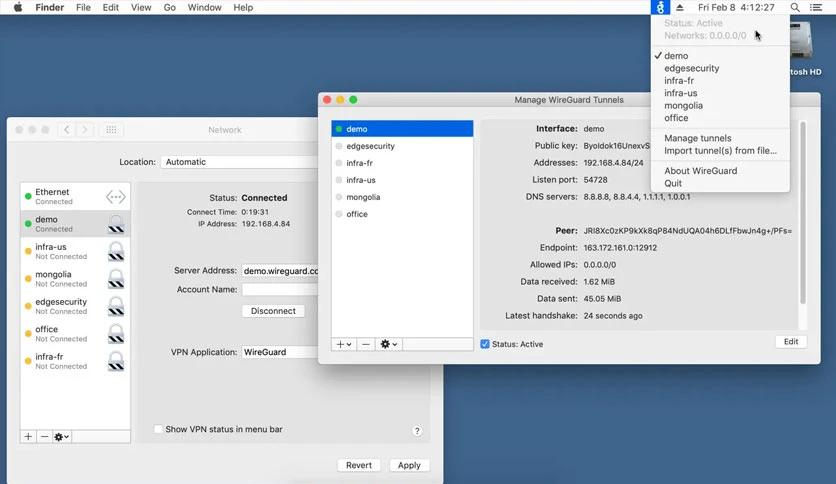This screenshot has width=836, height=484.
Task: Open WireGuard tunnel gear action menu
Action: coord(389,344)
